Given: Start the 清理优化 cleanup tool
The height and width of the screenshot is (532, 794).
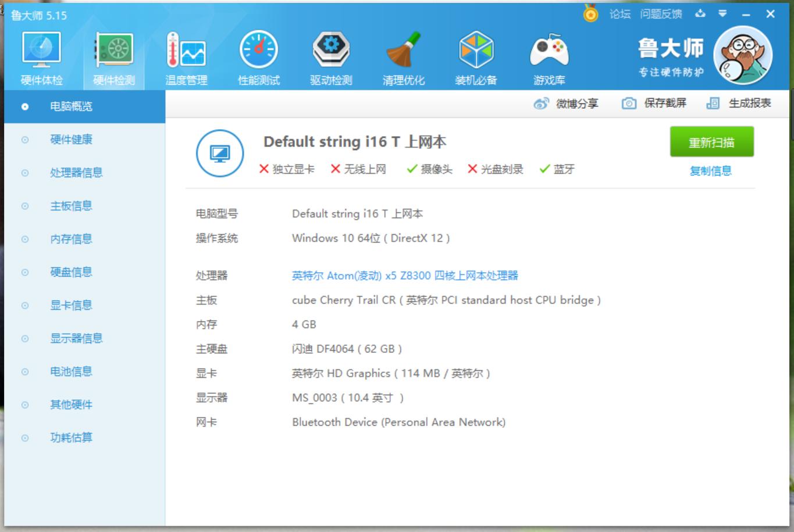Looking at the screenshot, I should click(x=404, y=56).
